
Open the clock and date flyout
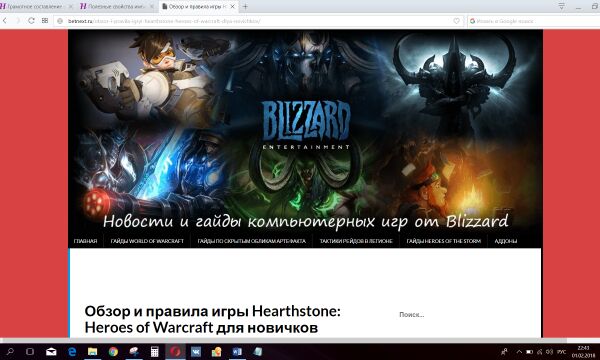[583, 352]
